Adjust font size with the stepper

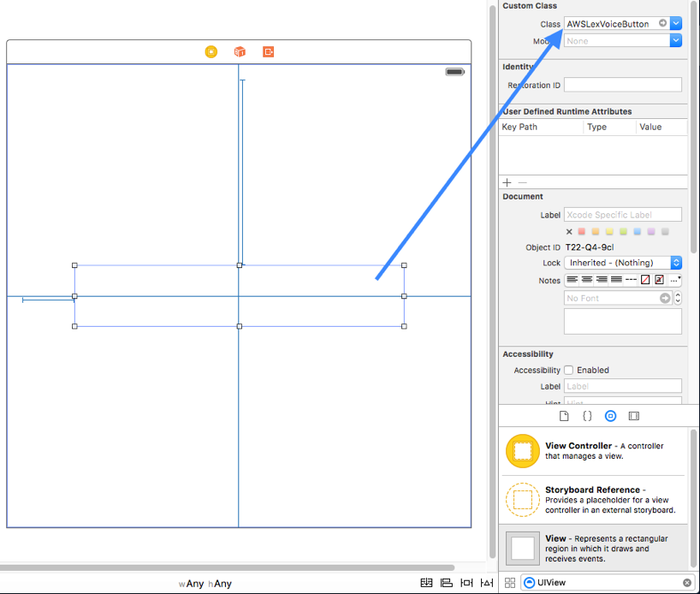678,298
